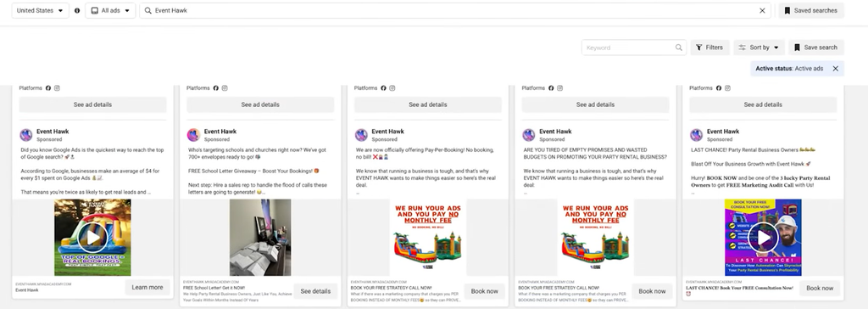
Task: See ad details for the School Letter ad
Action: tap(260, 104)
